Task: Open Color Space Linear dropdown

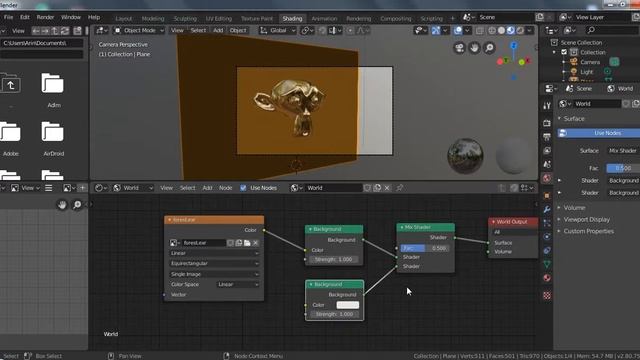Action: 238,284
